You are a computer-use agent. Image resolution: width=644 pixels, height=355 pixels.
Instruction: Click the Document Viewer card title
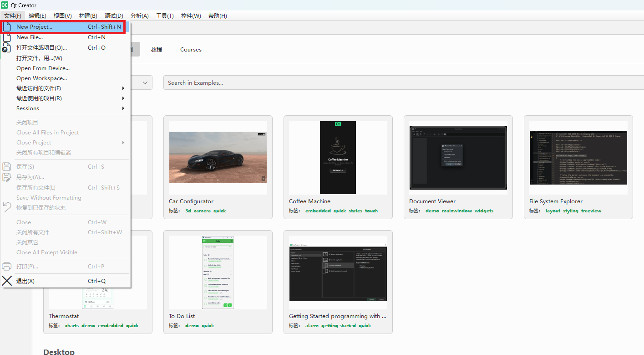pos(432,201)
